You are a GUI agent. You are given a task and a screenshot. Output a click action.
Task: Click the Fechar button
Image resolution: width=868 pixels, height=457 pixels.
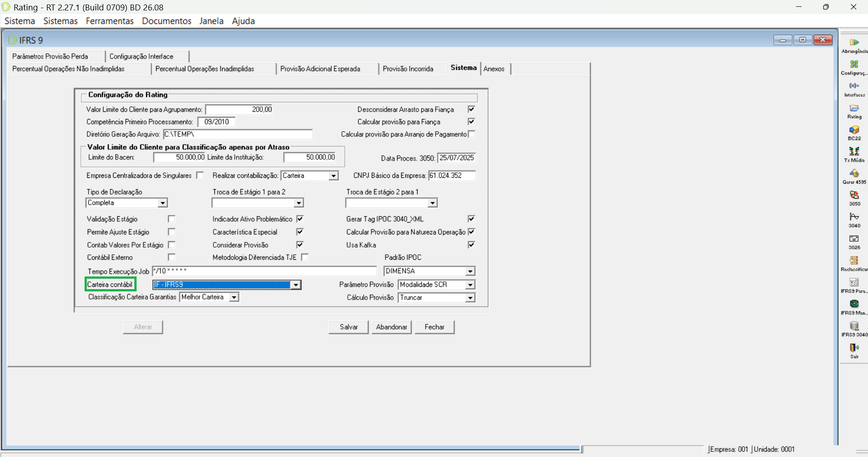pos(435,327)
